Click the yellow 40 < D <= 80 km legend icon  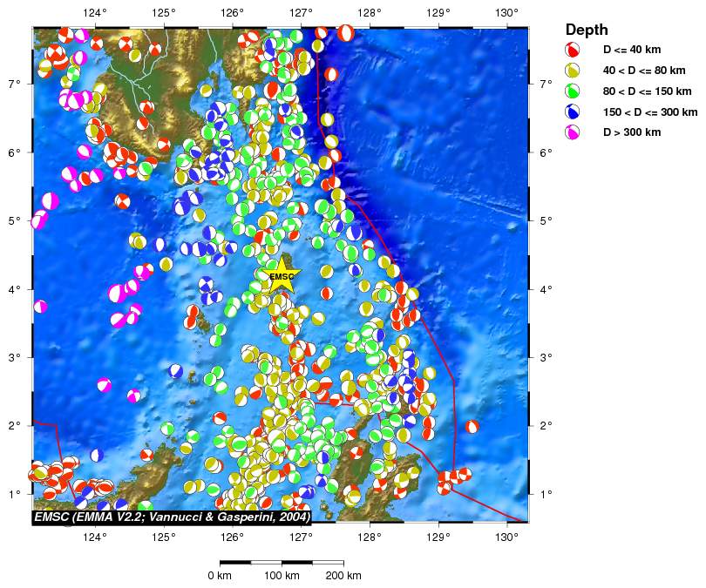[574, 71]
